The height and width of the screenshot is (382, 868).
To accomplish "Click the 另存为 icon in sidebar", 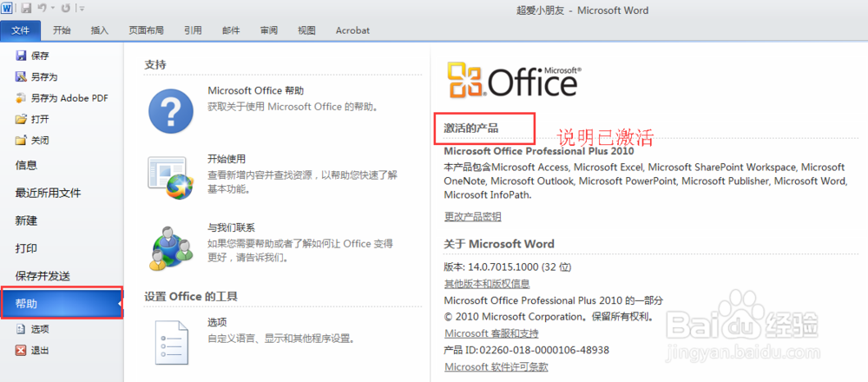I will 21,77.
